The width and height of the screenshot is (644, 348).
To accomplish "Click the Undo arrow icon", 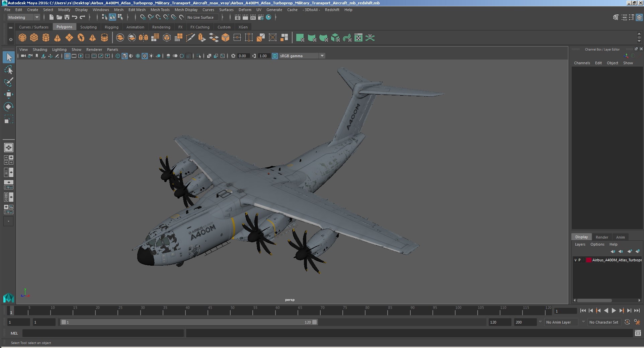I will [75, 17].
